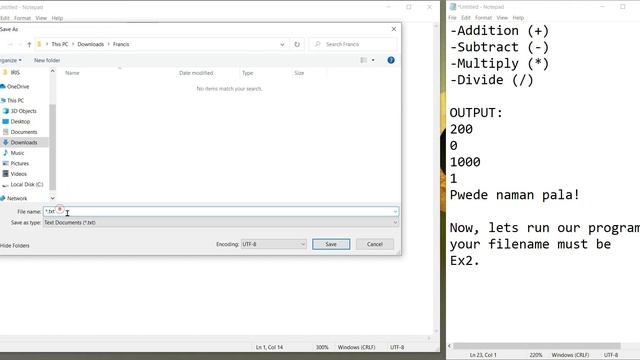The image size is (640, 360).
Task: Click the Search Francis search box
Action: point(353,44)
